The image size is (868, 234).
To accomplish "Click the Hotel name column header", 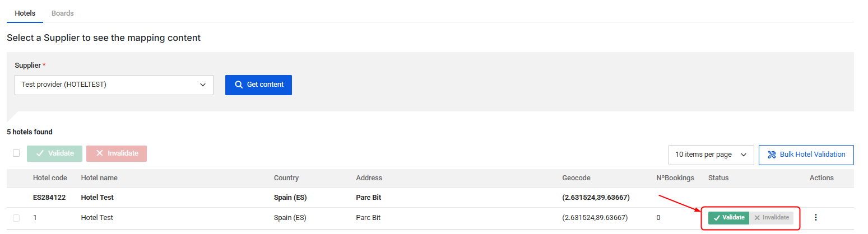I will click(x=99, y=178).
